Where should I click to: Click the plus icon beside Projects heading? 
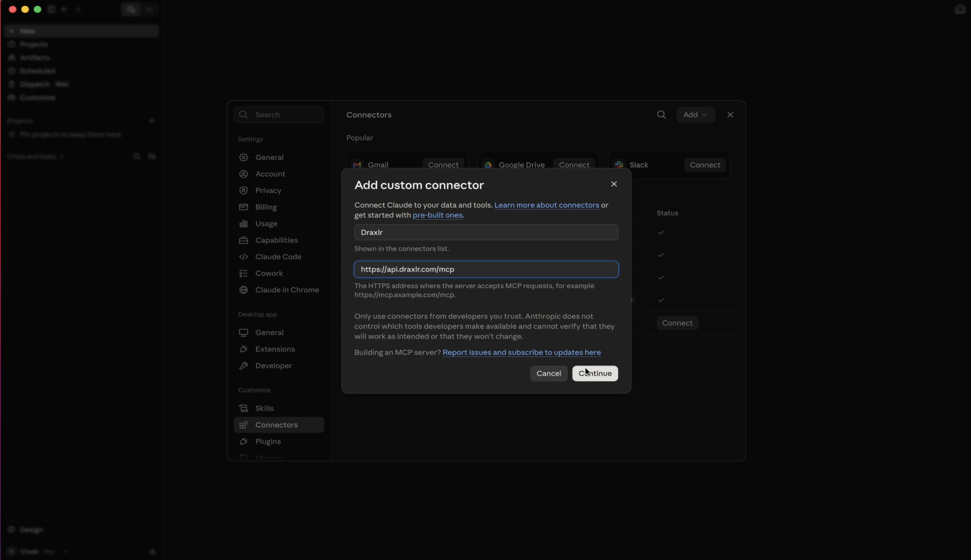pos(152,121)
